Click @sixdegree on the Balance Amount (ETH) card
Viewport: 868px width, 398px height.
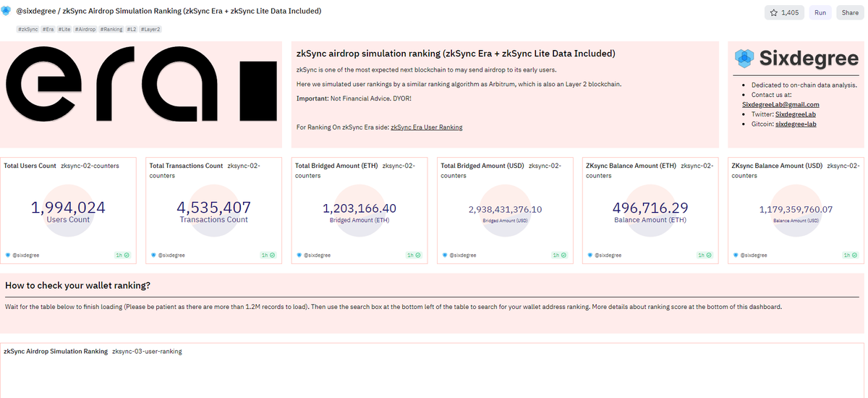(608, 255)
